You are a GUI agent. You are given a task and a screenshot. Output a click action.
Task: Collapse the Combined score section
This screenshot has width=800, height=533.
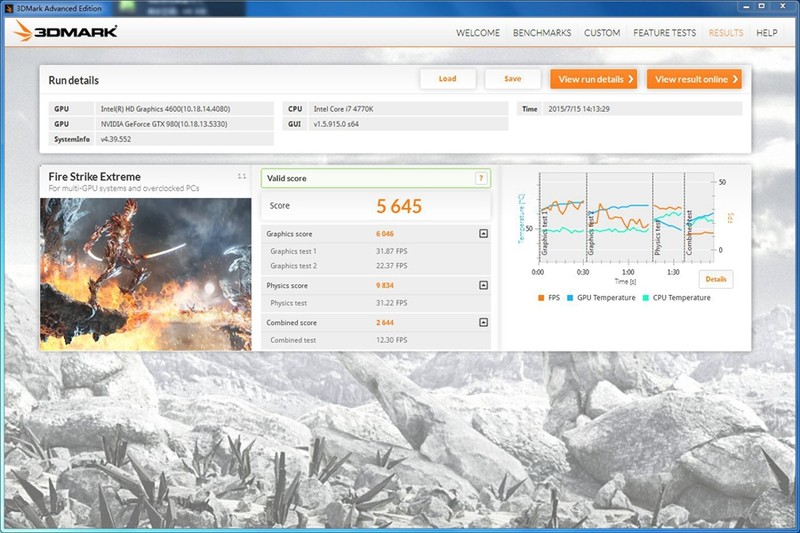tap(483, 322)
